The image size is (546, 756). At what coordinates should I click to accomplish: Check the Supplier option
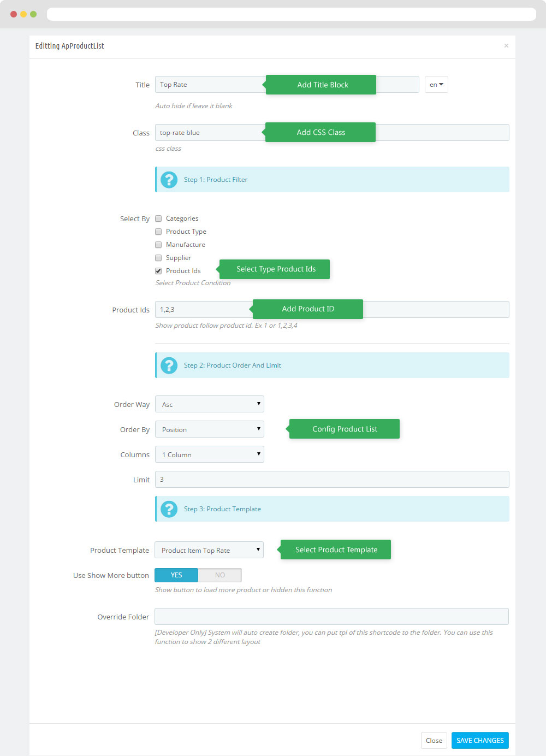[x=158, y=258]
